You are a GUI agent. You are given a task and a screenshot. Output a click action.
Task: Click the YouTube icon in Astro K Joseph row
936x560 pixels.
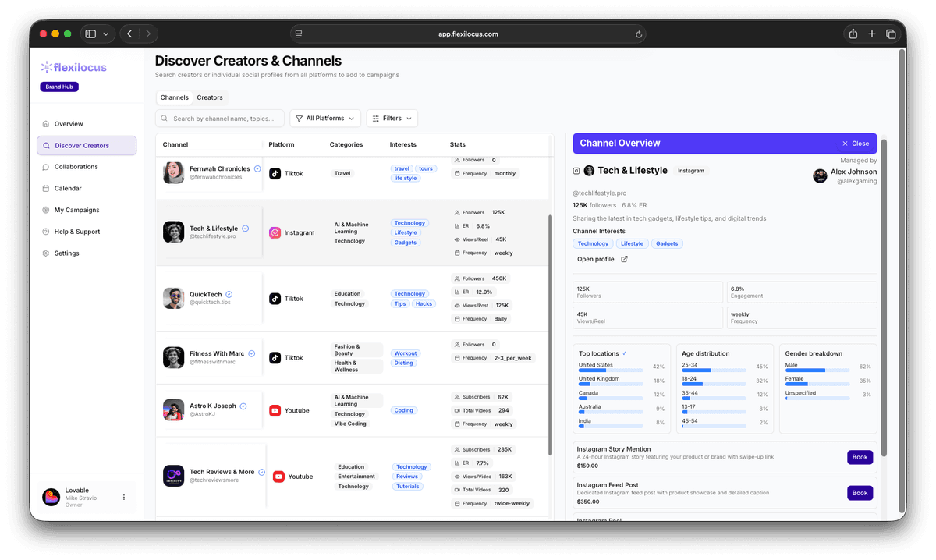click(275, 410)
